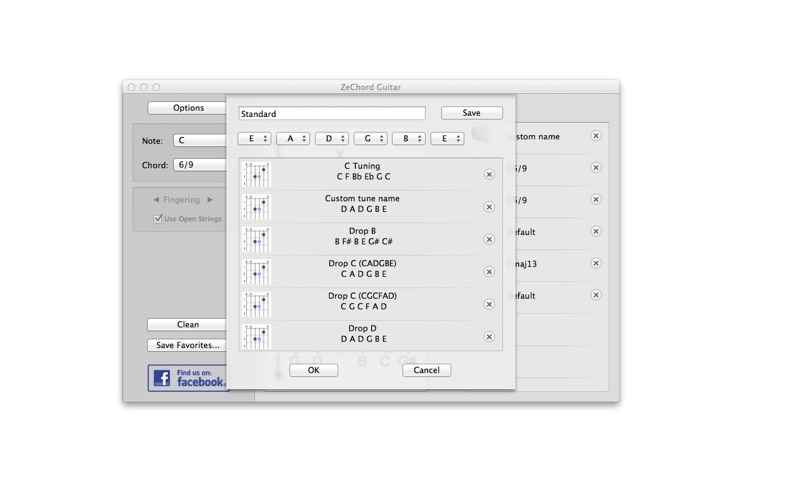The height and width of the screenshot is (500, 800).
Task: Delete the Drop C (CGCFAD) tuning
Action: point(489,304)
